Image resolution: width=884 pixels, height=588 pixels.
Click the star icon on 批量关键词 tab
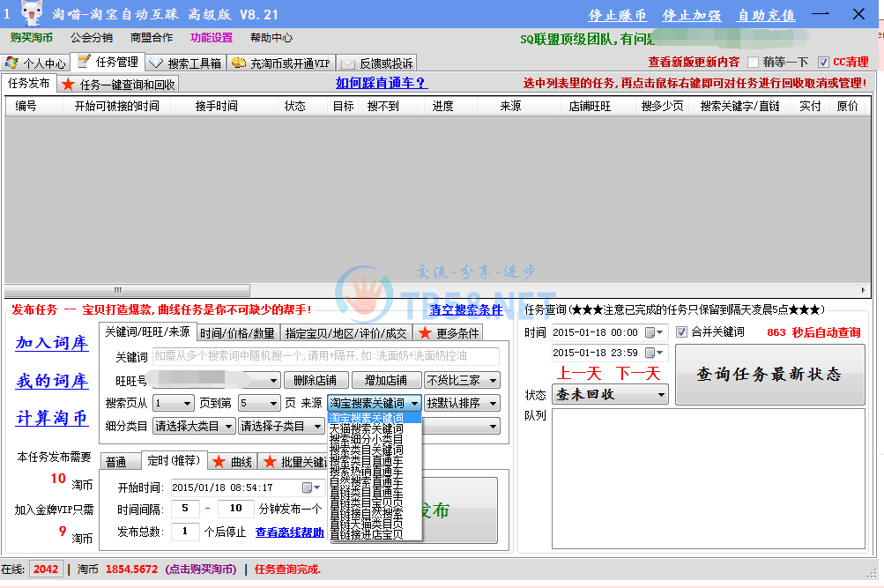click(x=270, y=462)
